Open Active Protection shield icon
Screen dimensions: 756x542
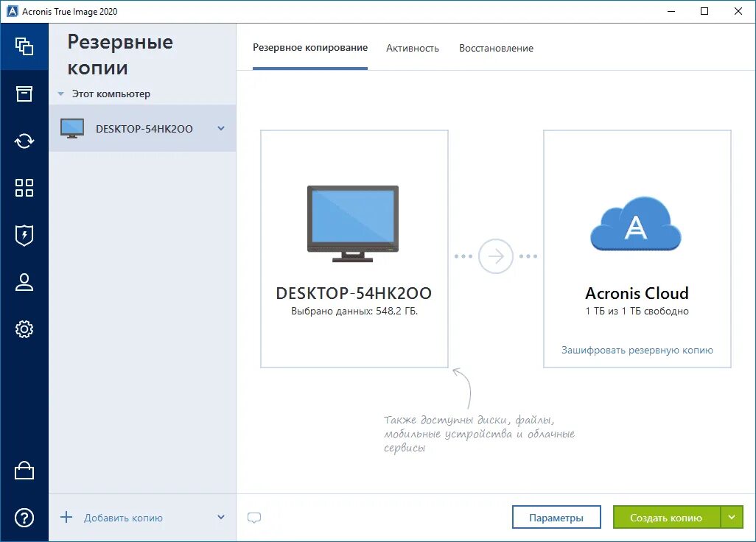pyautogui.click(x=24, y=235)
